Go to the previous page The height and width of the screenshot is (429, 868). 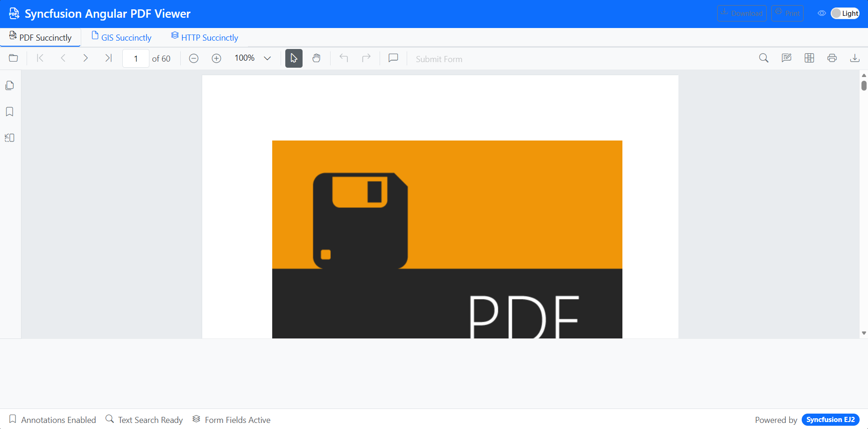[x=63, y=58]
